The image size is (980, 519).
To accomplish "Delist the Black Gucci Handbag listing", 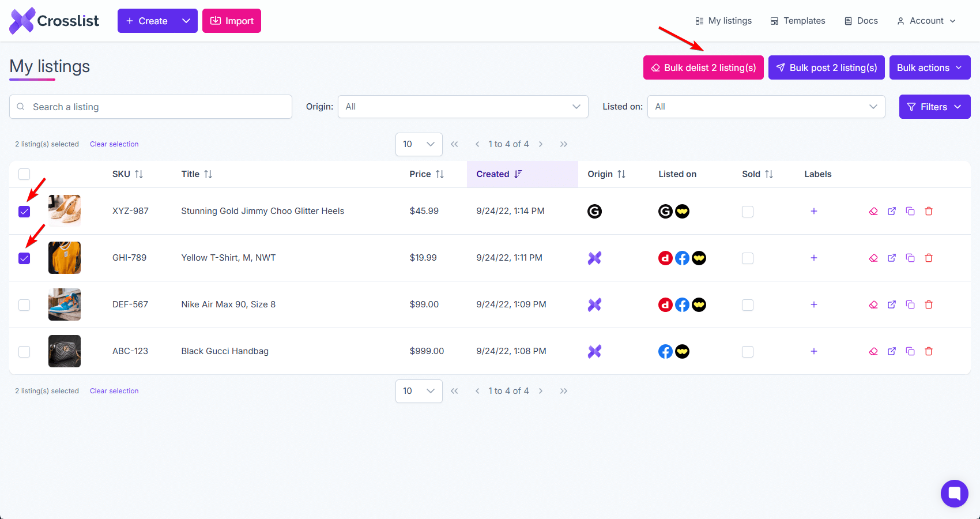I will point(873,351).
